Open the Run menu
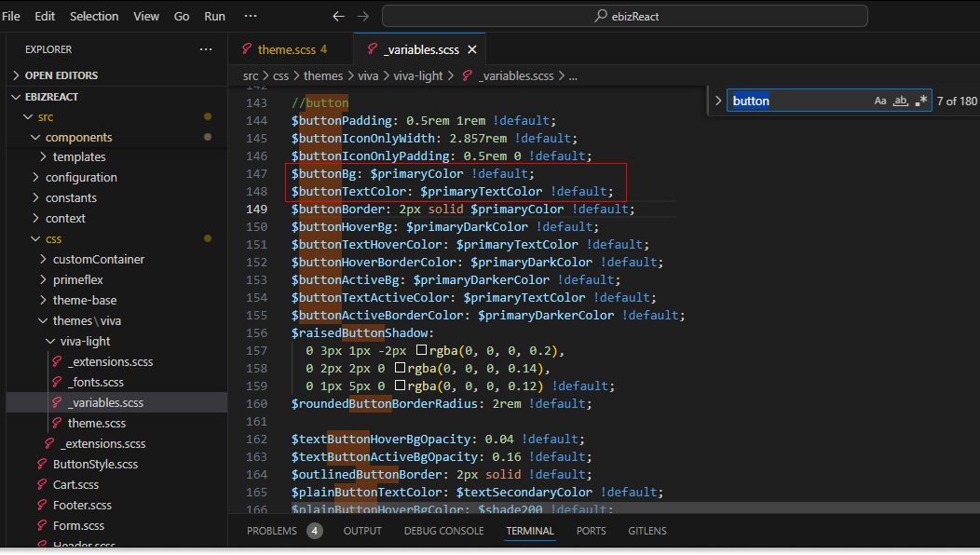This screenshot has height=555, width=980. click(214, 16)
